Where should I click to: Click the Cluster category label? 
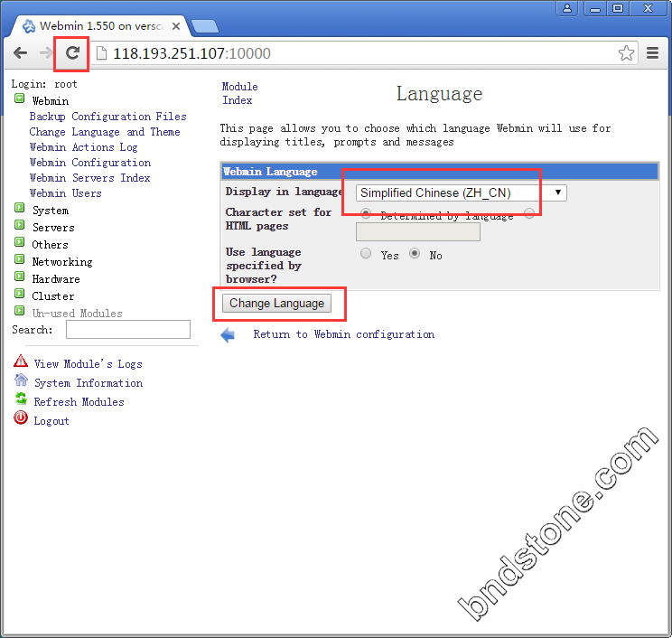(53, 296)
